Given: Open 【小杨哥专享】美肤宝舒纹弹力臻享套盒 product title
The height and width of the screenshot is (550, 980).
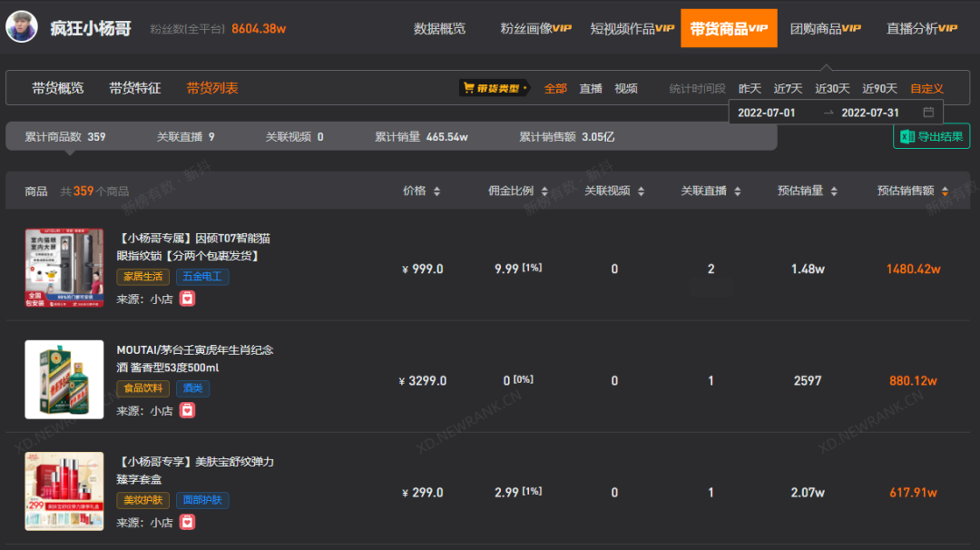Looking at the screenshot, I should click(x=195, y=470).
